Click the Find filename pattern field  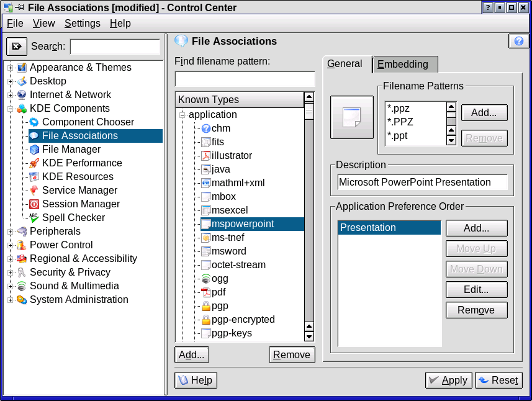point(245,79)
